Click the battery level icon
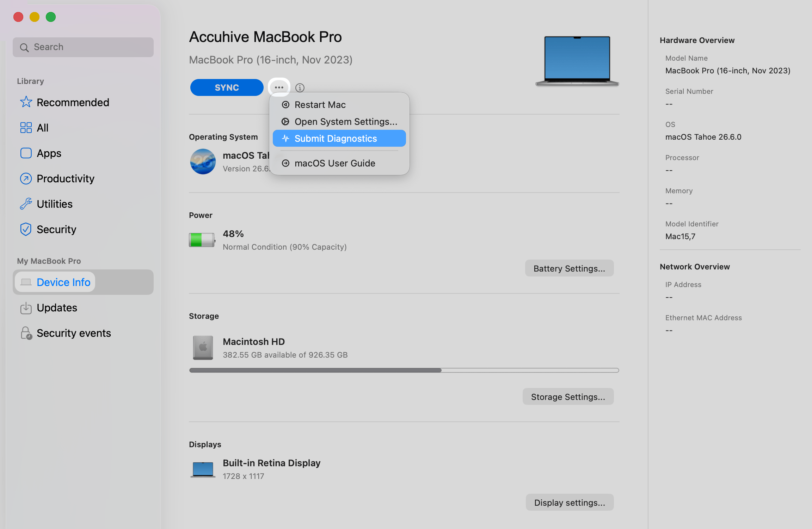 tap(202, 240)
